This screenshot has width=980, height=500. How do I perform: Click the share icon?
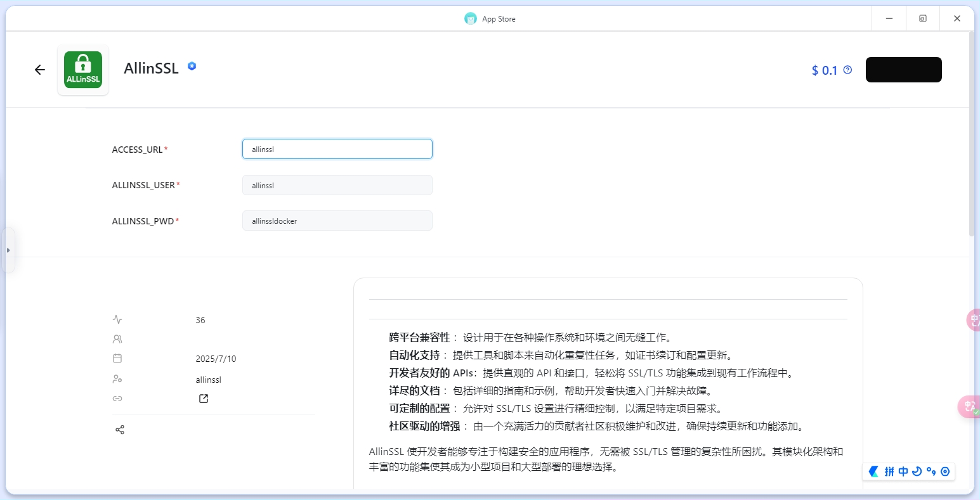(x=120, y=430)
